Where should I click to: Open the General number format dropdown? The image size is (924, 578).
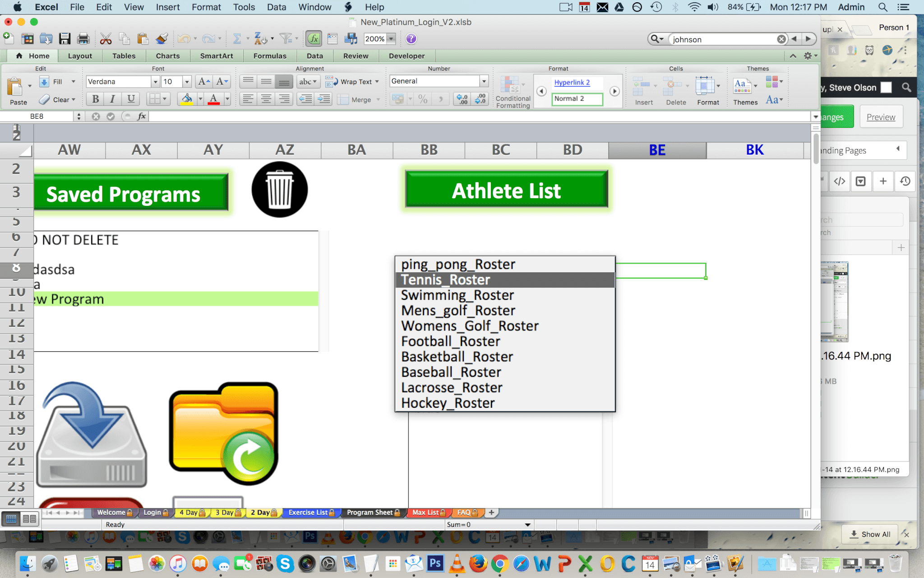[x=484, y=81]
